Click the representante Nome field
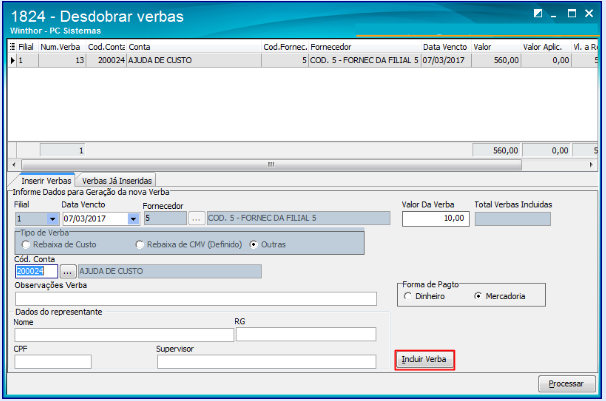Viewport: 606px width, 401px height. (124, 335)
